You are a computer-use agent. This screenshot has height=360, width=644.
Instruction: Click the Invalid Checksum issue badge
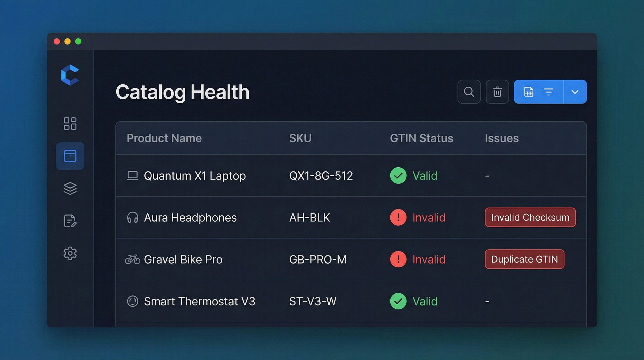(530, 217)
